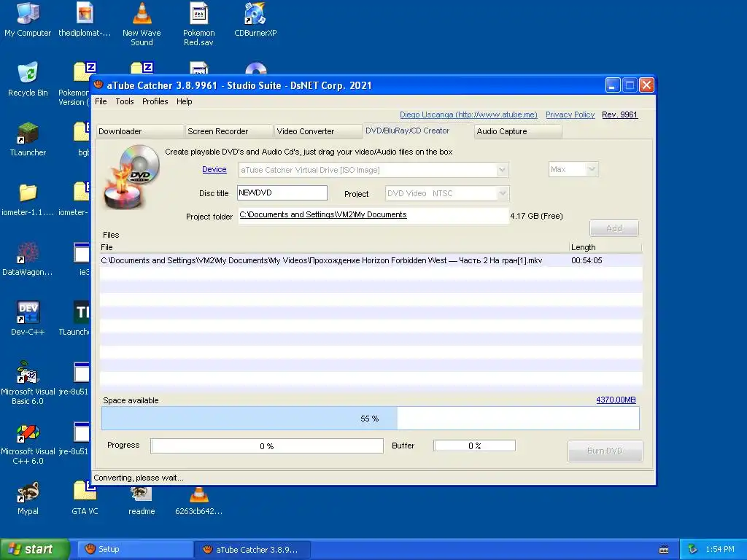The height and width of the screenshot is (560, 747).
Task: Select 6263cb642 VLC media file icon
Action: coord(198,501)
